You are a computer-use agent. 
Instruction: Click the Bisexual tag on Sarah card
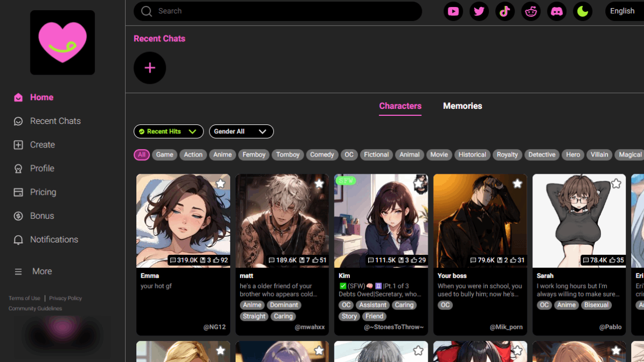pos(596,305)
